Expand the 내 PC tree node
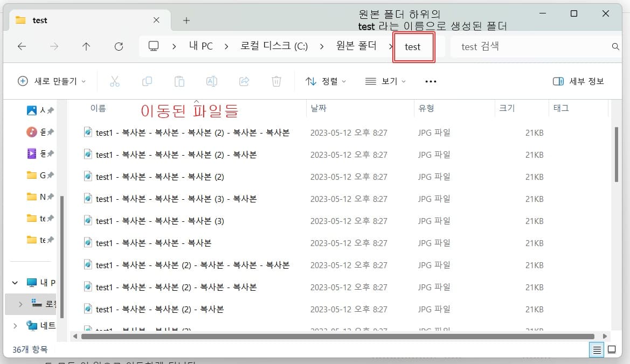The height and width of the screenshot is (364, 630). [15, 283]
